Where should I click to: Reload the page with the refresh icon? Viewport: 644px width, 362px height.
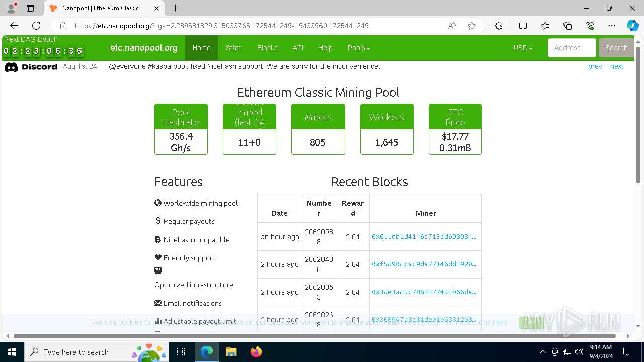tap(36, 26)
